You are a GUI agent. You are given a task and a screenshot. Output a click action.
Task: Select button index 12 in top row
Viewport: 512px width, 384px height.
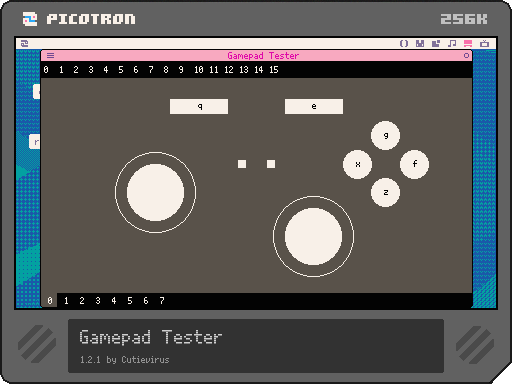[x=229, y=70]
